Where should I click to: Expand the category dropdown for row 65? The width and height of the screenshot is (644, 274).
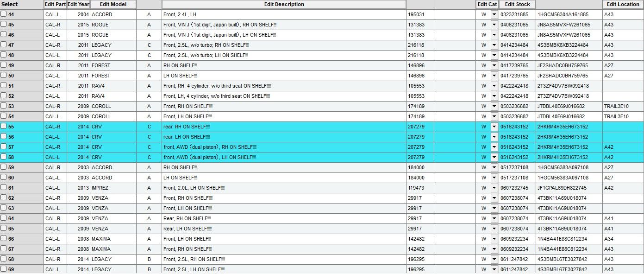click(494, 229)
